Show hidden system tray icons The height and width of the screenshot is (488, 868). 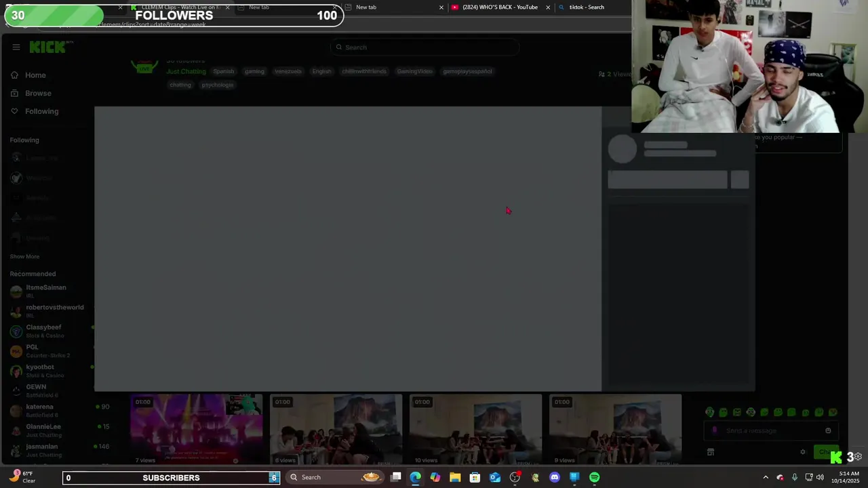(x=766, y=477)
